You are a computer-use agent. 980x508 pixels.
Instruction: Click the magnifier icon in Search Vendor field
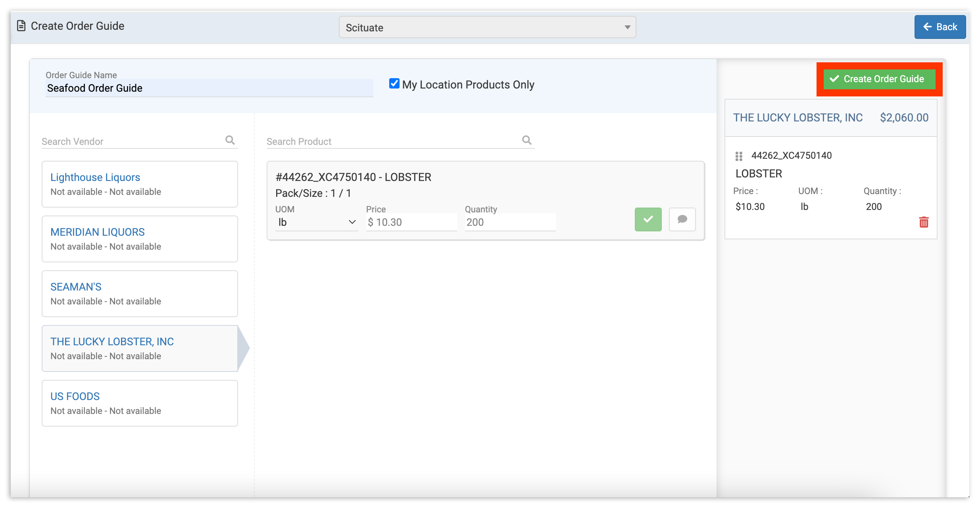click(230, 140)
